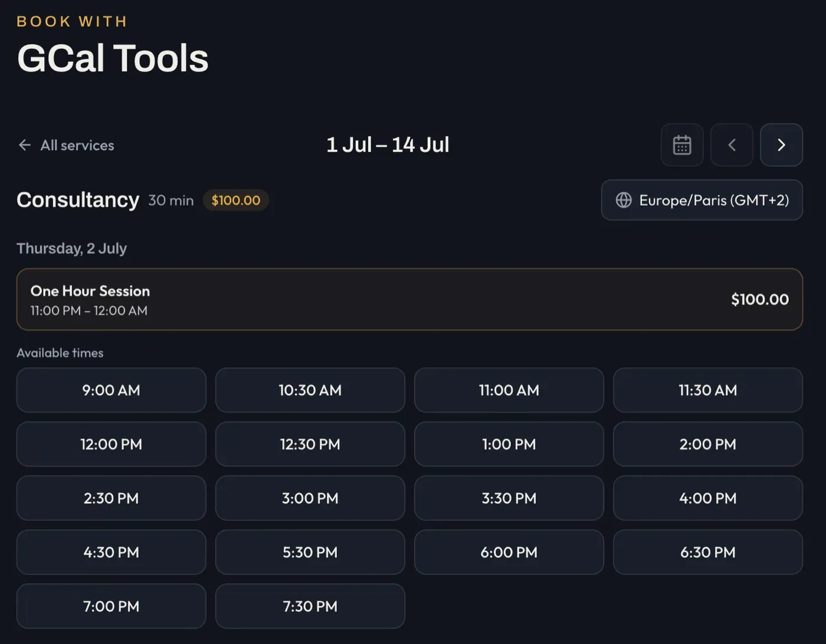The image size is (826, 644).
Task: Click the Consultancy service heading
Action: tap(78, 200)
